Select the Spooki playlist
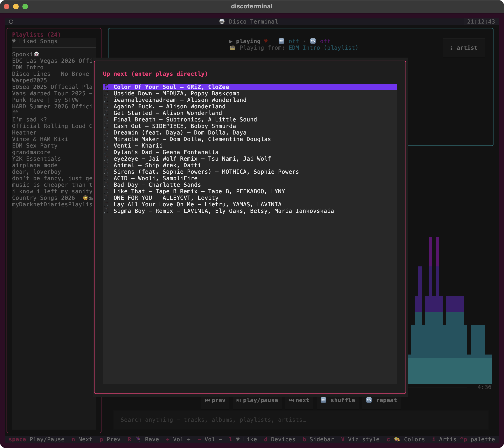The image size is (504, 448). click(54, 54)
